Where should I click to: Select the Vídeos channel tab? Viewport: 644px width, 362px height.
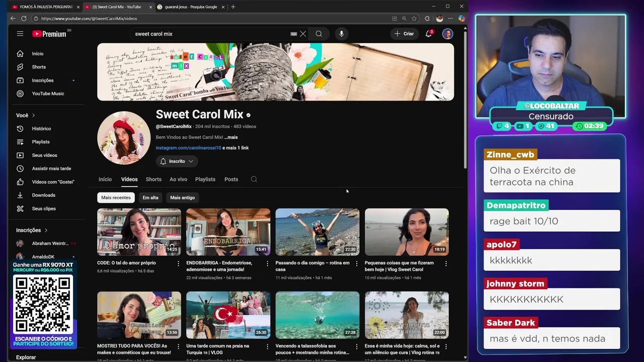coord(129,179)
